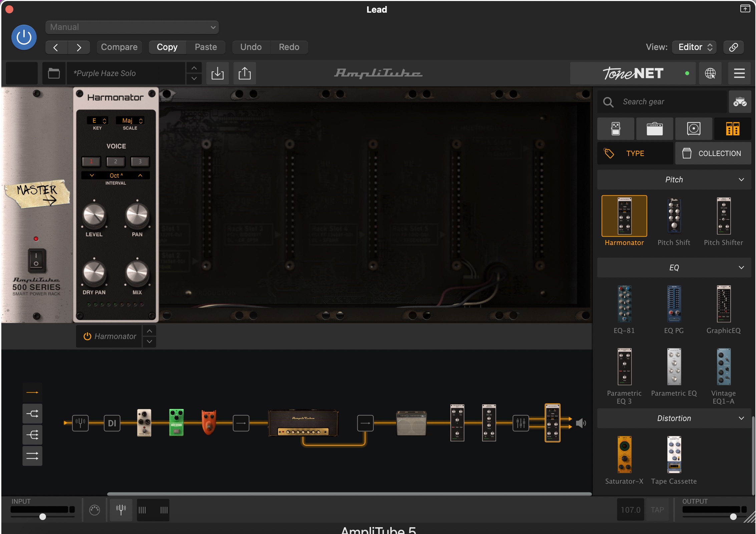
Task: Move Harmonator slot up arrow
Action: 149,331
